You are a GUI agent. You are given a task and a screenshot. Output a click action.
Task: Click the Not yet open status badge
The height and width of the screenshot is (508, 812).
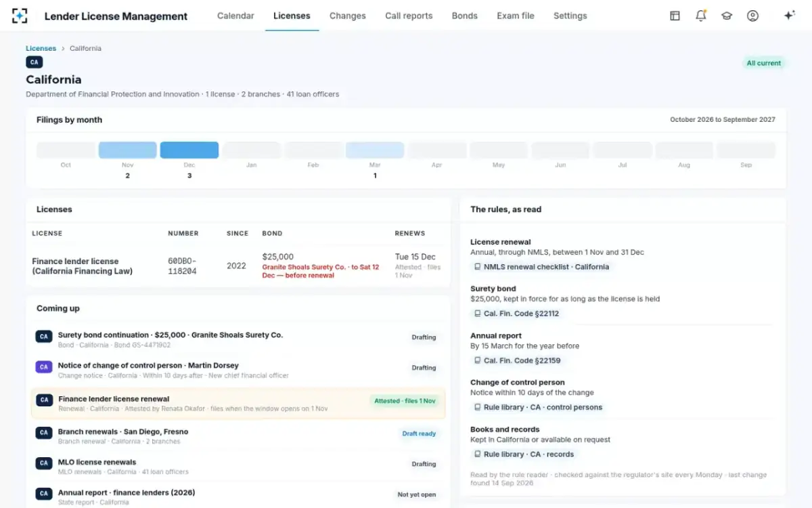pos(417,494)
